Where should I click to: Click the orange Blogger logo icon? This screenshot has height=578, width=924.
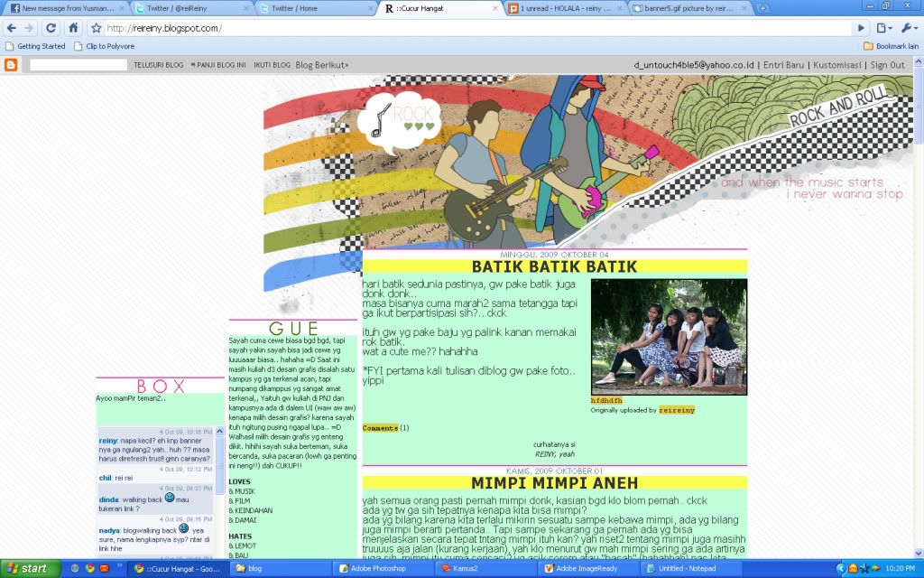pyautogui.click(x=11, y=65)
